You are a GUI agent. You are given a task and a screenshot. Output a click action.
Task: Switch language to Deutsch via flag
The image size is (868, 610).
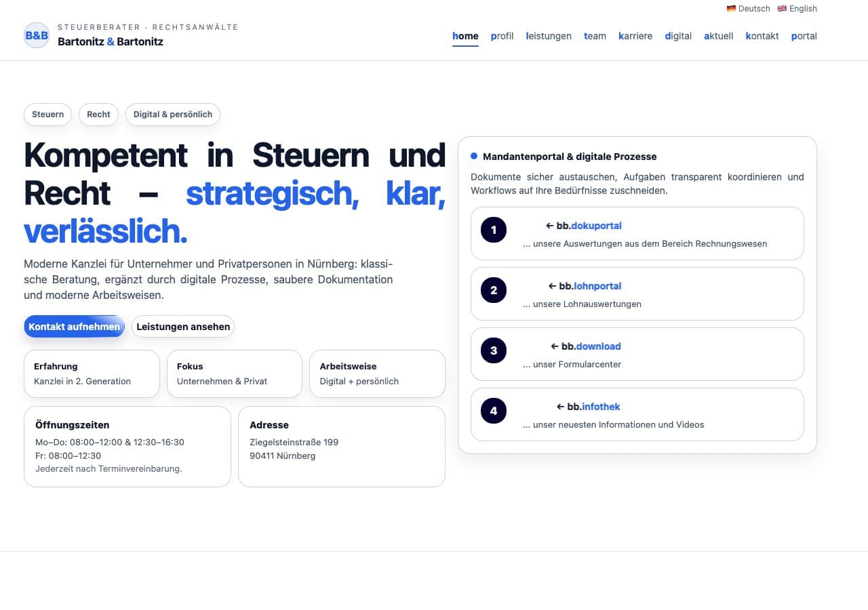[x=731, y=9]
